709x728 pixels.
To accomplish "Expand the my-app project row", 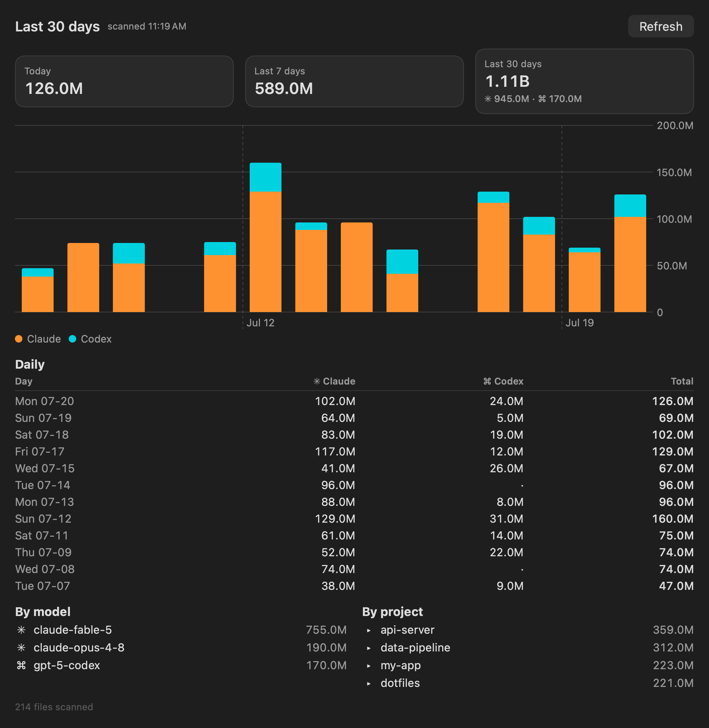I will pyautogui.click(x=369, y=666).
